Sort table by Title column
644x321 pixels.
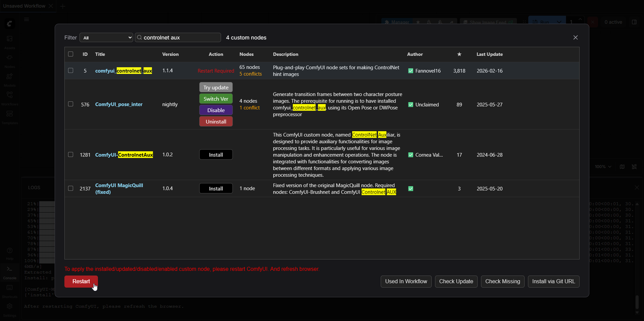(100, 54)
